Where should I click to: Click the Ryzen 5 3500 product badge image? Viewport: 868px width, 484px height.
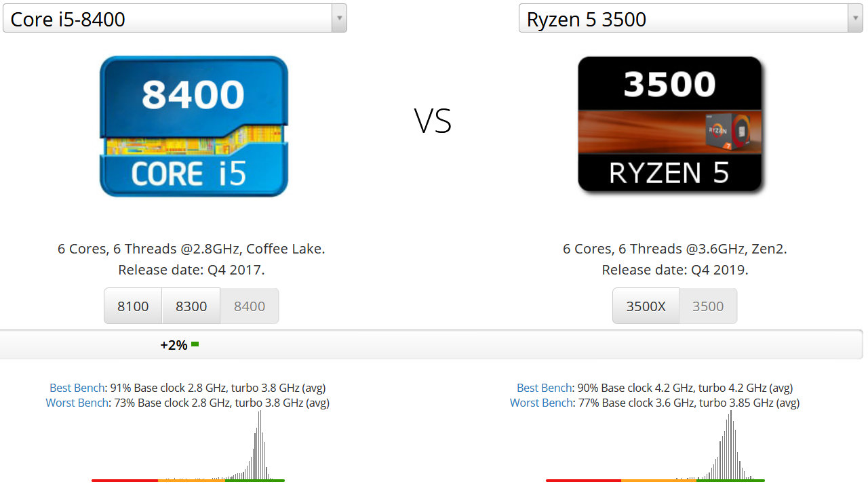[x=670, y=125]
